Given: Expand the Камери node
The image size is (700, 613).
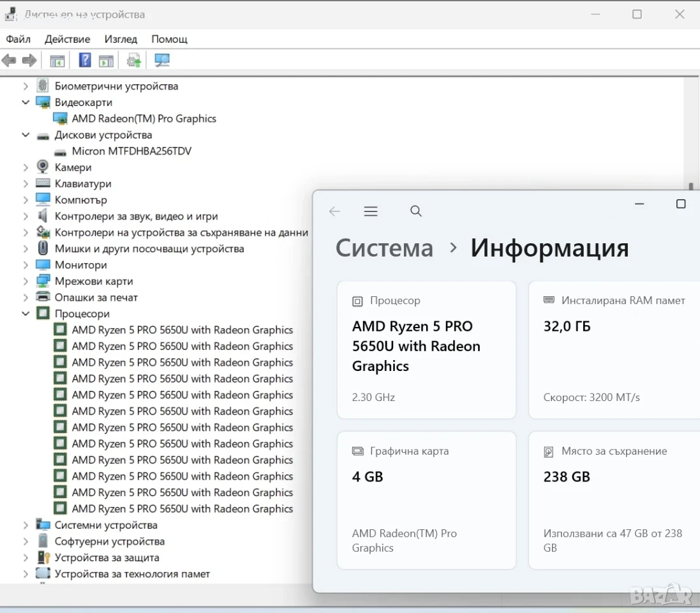Looking at the screenshot, I should click(x=26, y=167).
